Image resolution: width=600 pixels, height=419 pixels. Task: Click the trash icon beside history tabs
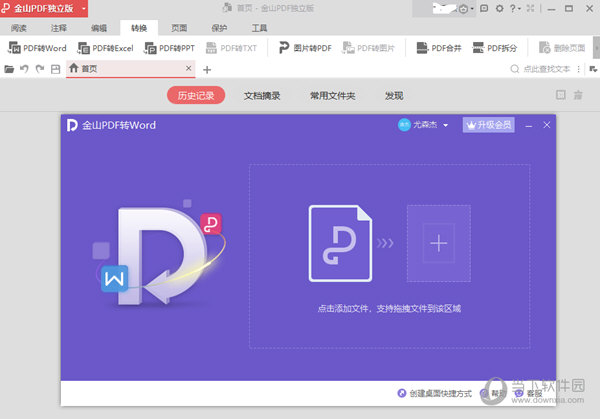[578, 95]
